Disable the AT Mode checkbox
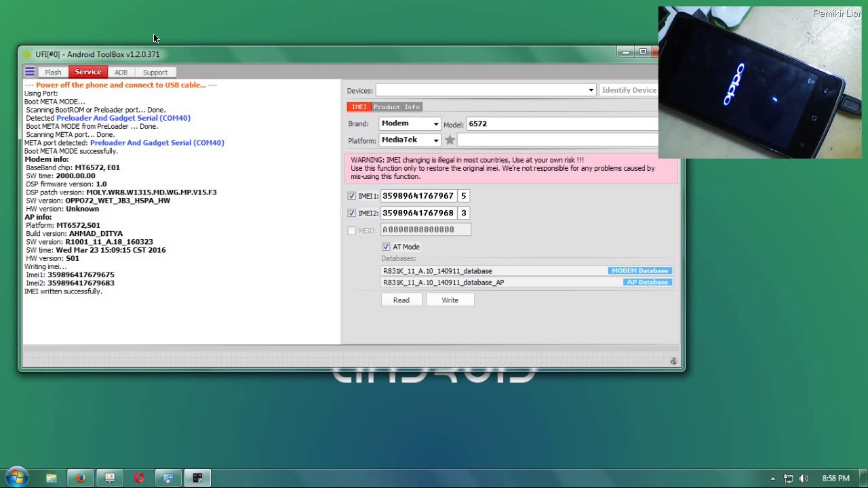 (386, 247)
